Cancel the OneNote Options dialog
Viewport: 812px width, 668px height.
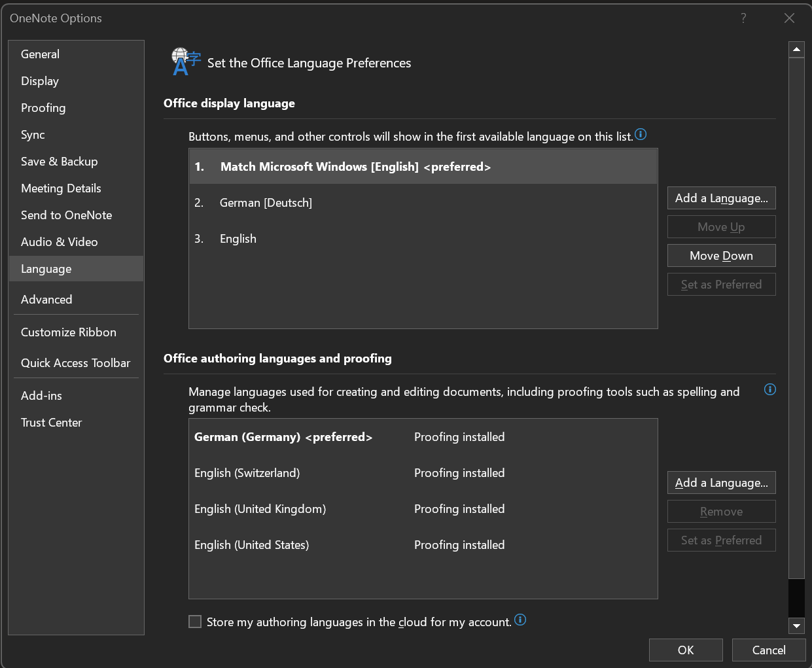pyautogui.click(x=769, y=650)
